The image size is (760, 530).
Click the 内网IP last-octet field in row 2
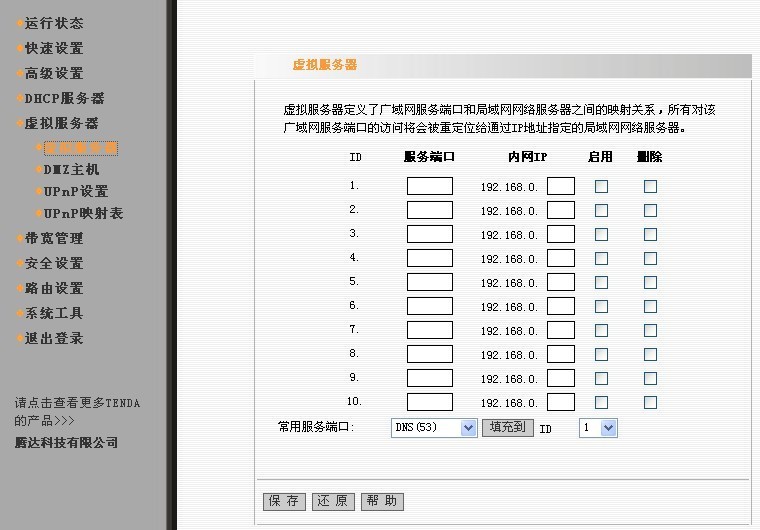tap(561, 210)
